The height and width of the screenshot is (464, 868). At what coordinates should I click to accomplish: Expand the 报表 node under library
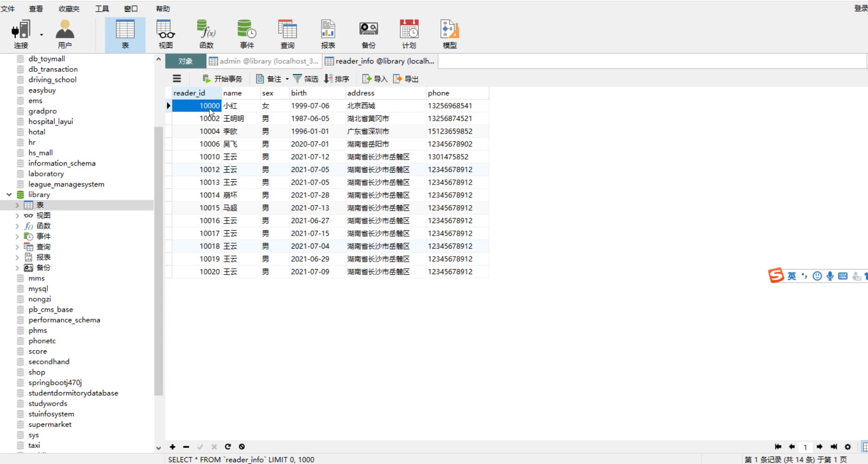[17, 257]
